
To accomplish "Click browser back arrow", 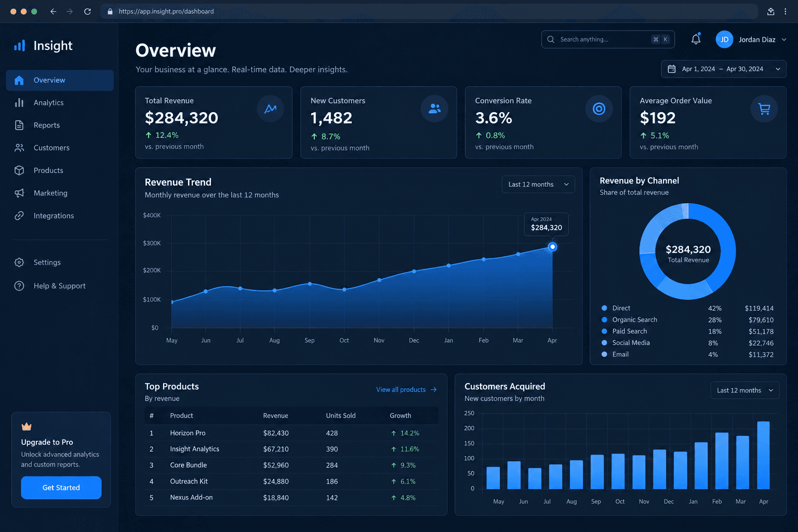I will click(53, 11).
